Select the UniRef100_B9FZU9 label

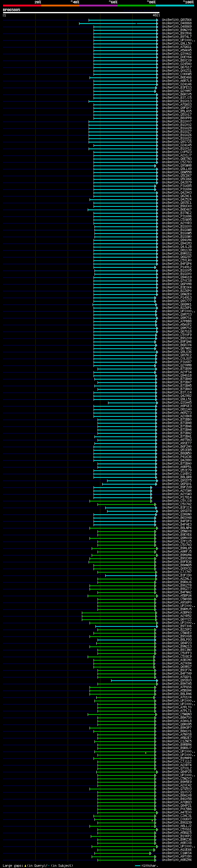click(x=176, y=487)
